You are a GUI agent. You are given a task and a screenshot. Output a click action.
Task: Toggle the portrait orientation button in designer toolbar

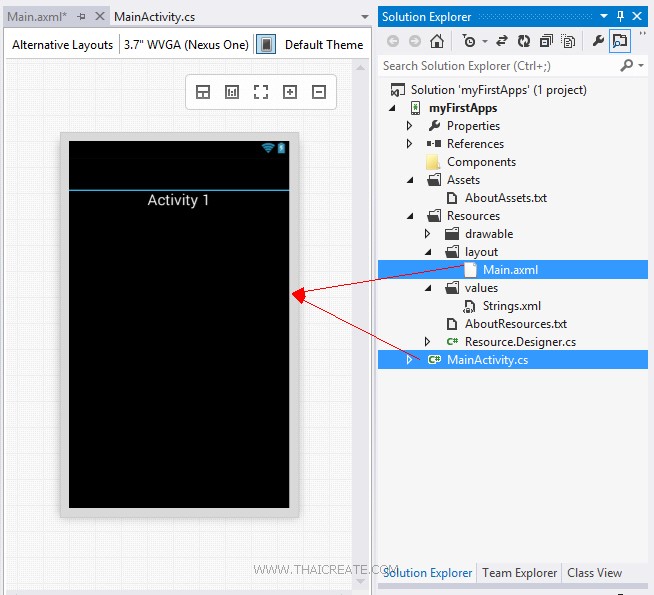[x=266, y=44]
